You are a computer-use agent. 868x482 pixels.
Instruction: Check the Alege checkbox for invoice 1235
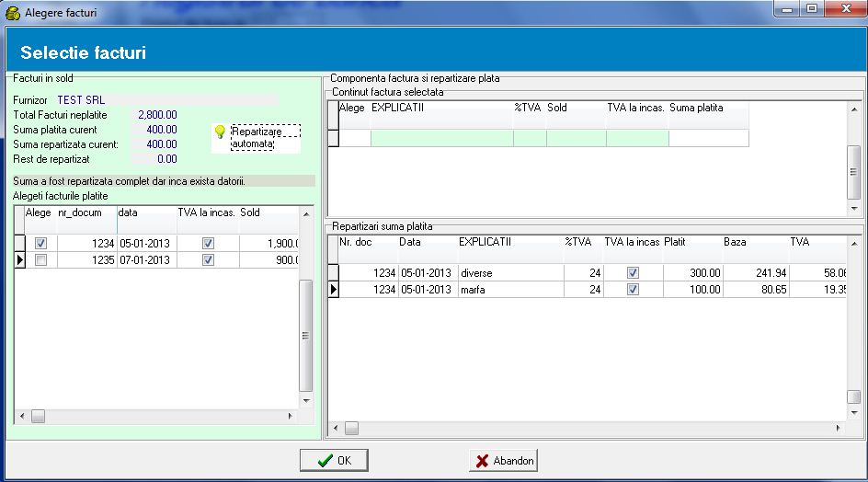[40, 260]
